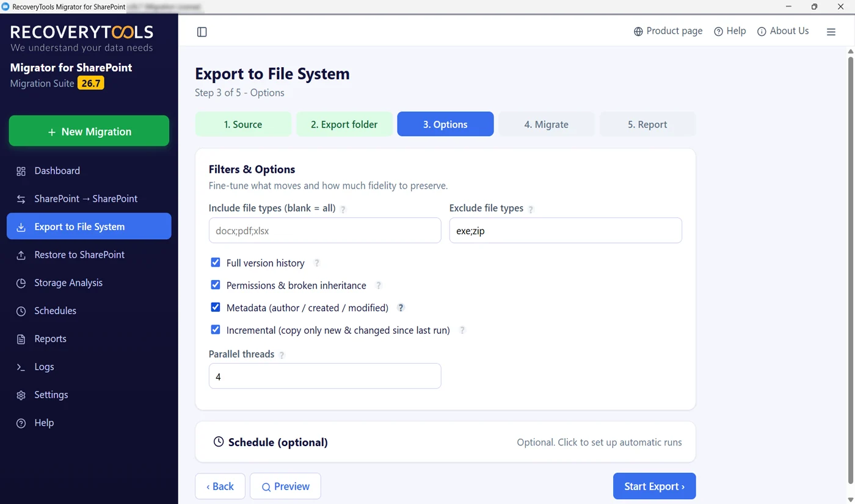Screen dimensions: 855x504
Task: Click the Reports document icon
Action: click(x=21, y=339)
